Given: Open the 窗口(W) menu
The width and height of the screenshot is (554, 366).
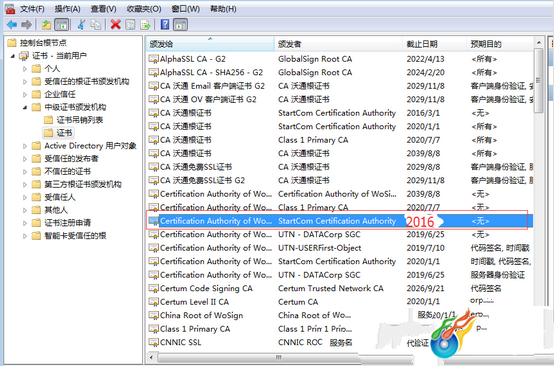Looking at the screenshot, I should pos(185,9).
